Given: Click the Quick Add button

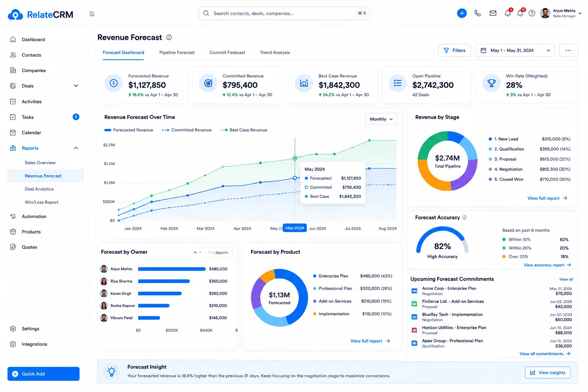Looking at the screenshot, I should pyautogui.click(x=43, y=374).
